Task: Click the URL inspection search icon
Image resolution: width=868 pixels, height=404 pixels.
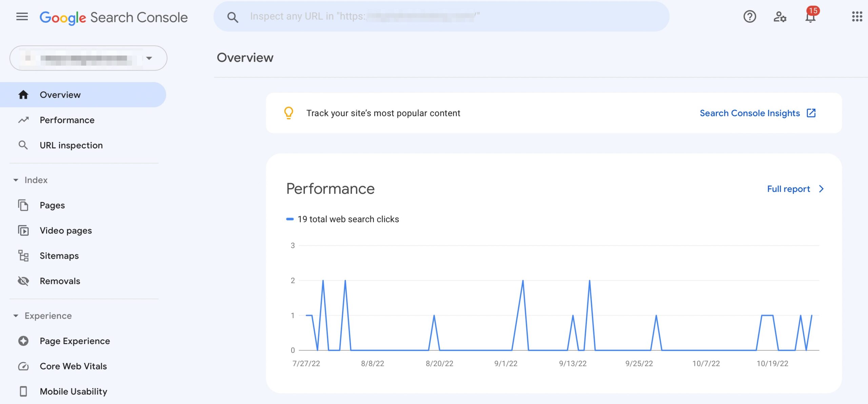Action: (23, 145)
